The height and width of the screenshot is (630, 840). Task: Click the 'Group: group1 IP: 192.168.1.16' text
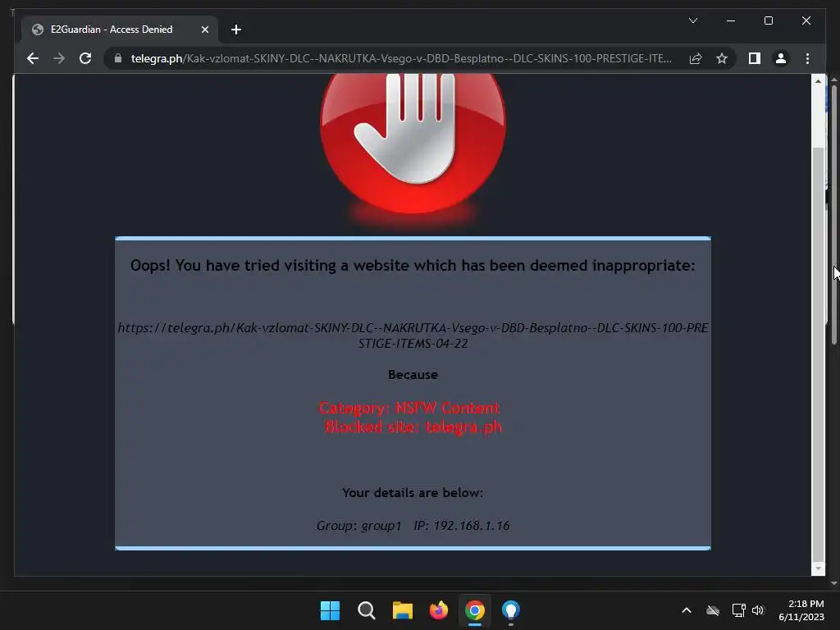pyautogui.click(x=413, y=526)
